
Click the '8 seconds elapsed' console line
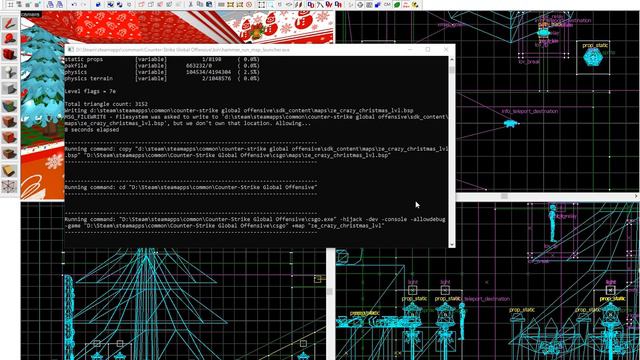[92, 130]
